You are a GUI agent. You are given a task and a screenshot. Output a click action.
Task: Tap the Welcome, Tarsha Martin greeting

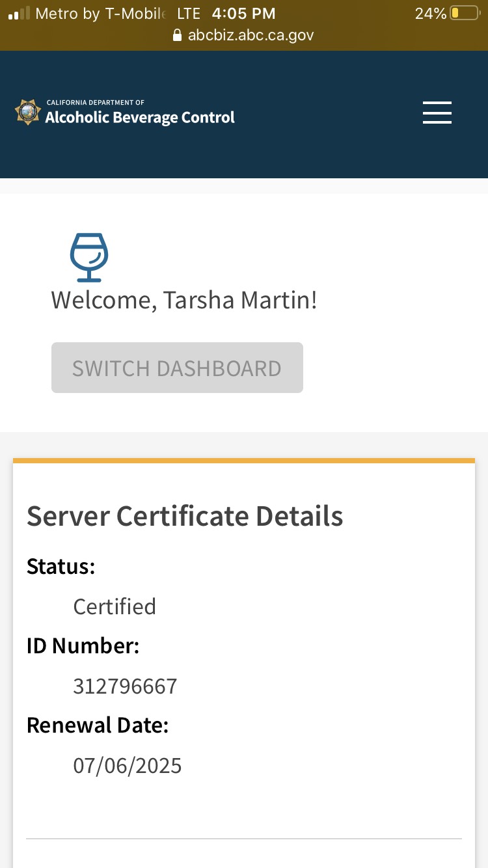[184, 300]
